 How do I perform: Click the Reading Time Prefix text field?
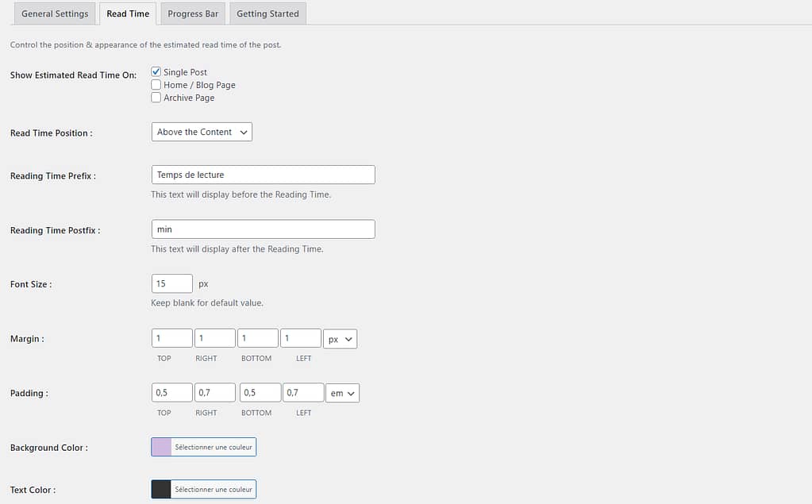263,175
